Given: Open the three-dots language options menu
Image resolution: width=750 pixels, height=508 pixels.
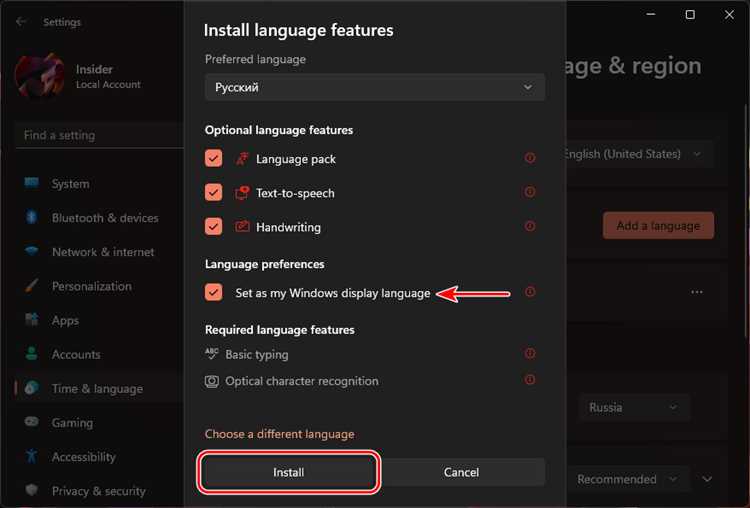Looking at the screenshot, I should [x=697, y=292].
